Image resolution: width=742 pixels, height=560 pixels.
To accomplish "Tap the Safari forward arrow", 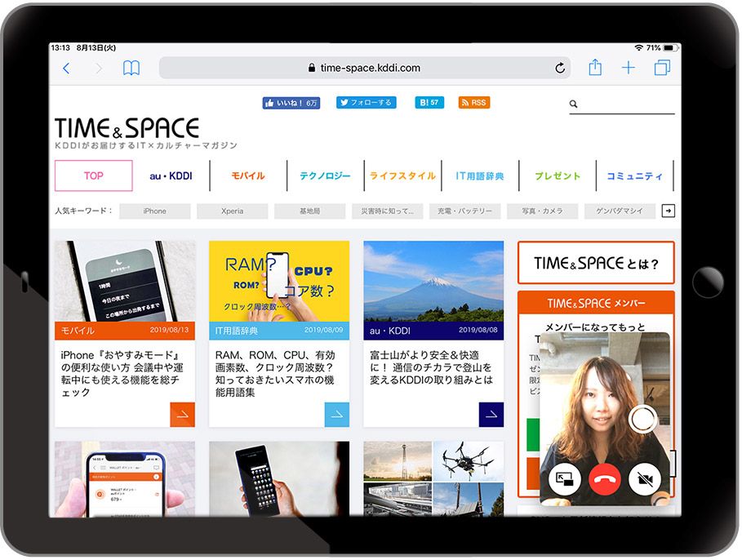I will (x=99, y=69).
